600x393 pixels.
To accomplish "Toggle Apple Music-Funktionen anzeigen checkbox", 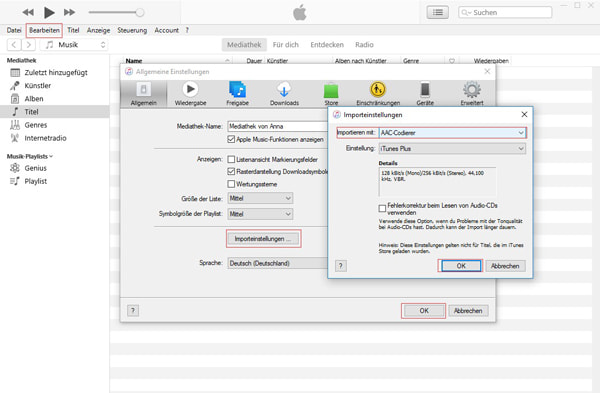I will coord(231,139).
